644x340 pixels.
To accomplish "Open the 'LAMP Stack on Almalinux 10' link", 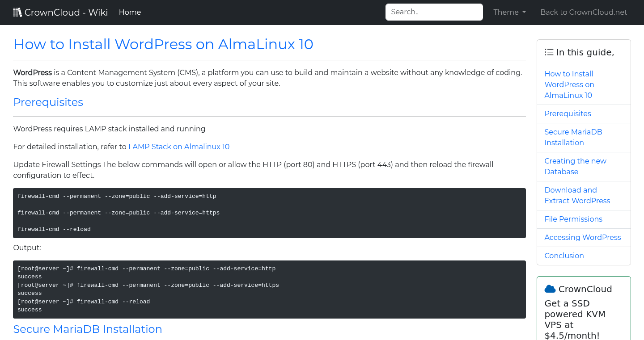I will pyautogui.click(x=178, y=147).
